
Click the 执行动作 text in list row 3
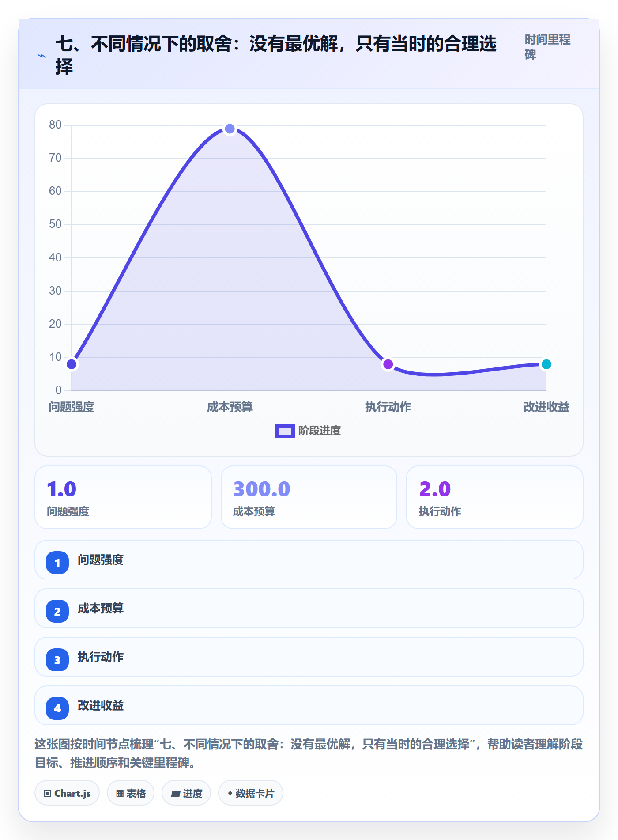(101, 657)
